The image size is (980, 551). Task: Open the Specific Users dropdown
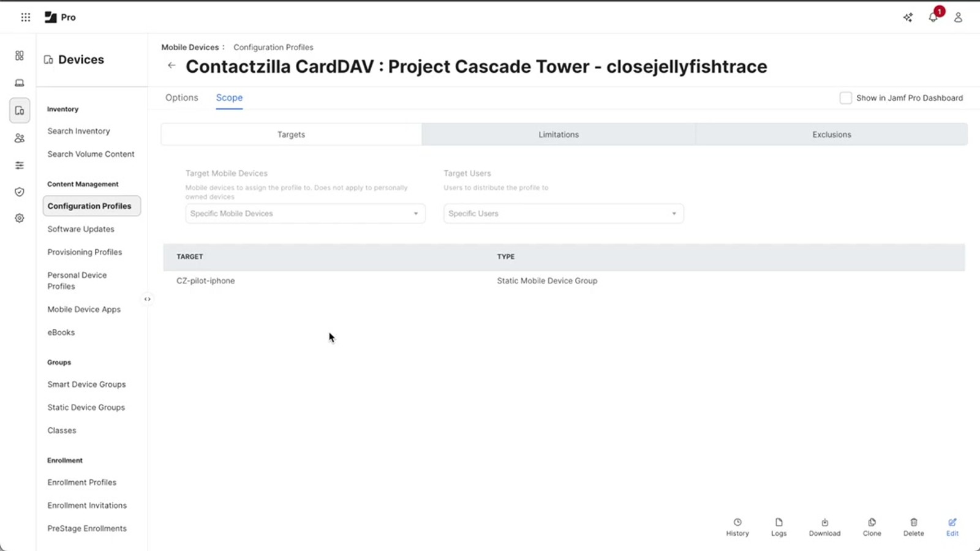tap(563, 214)
